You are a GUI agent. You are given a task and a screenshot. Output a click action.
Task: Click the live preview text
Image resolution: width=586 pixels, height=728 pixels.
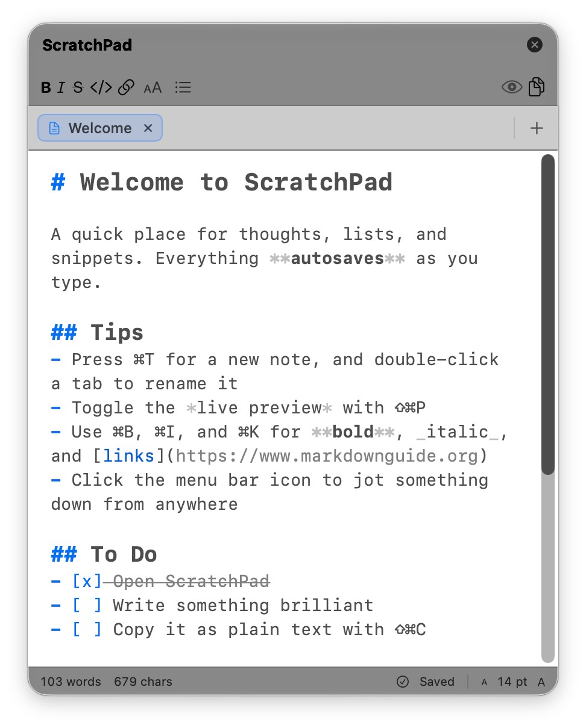(x=260, y=408)
